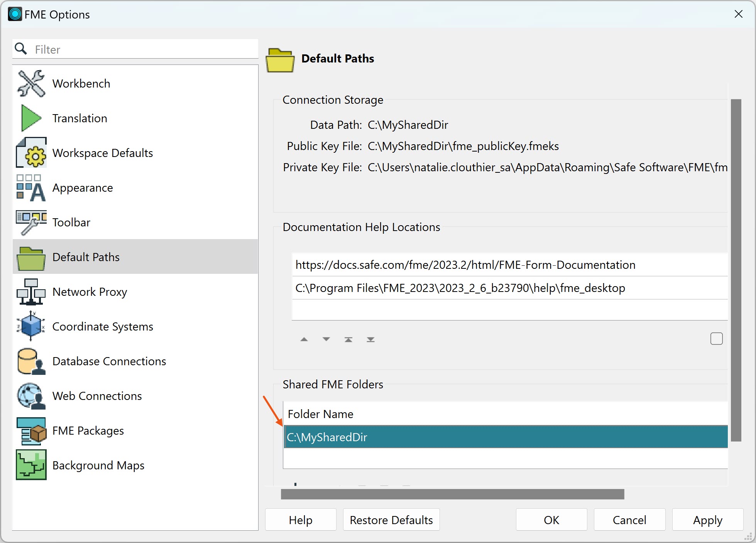
Task: Confirm with the OK button
Action: tap(551, 520)
